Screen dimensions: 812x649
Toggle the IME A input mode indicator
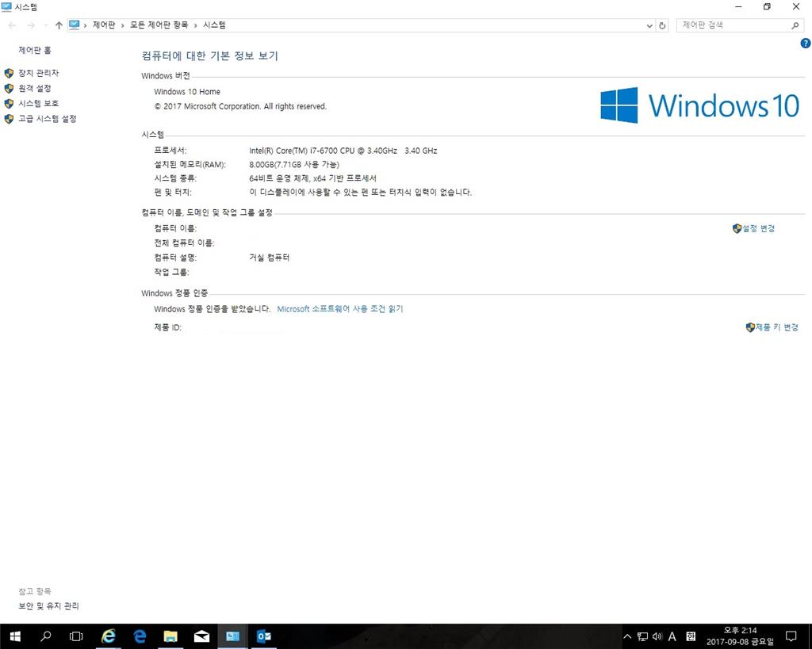tap(672, 636)
